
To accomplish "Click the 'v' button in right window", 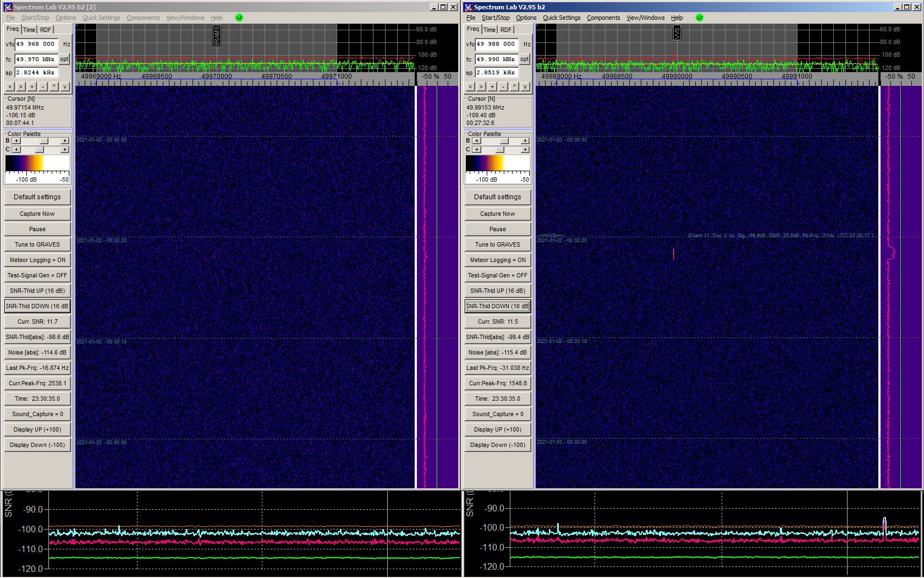I will point(525,86).
